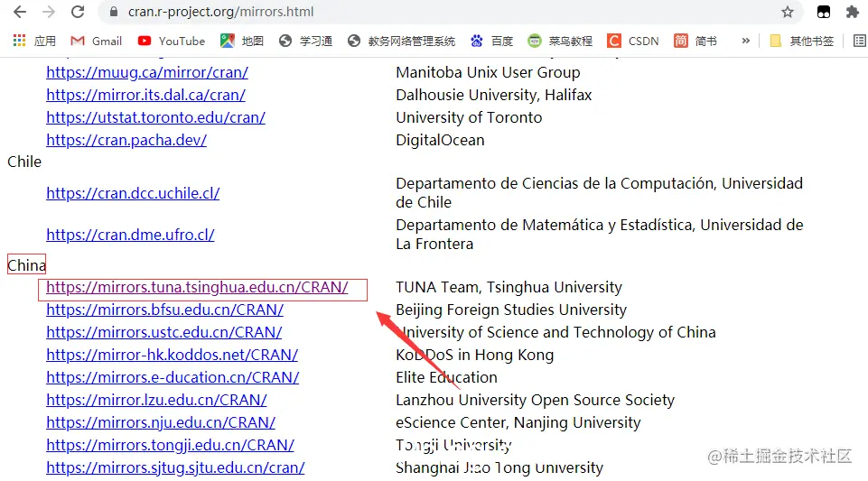Open the cran.dme.ufro.cl link
The image size is (868, 481).
coord(130,235)
